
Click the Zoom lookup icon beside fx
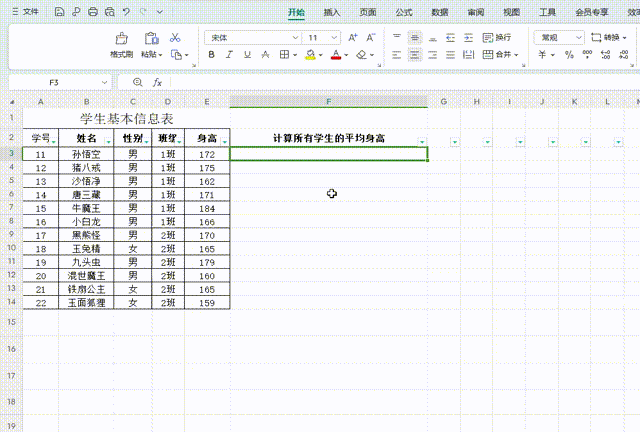click(138, 82)
